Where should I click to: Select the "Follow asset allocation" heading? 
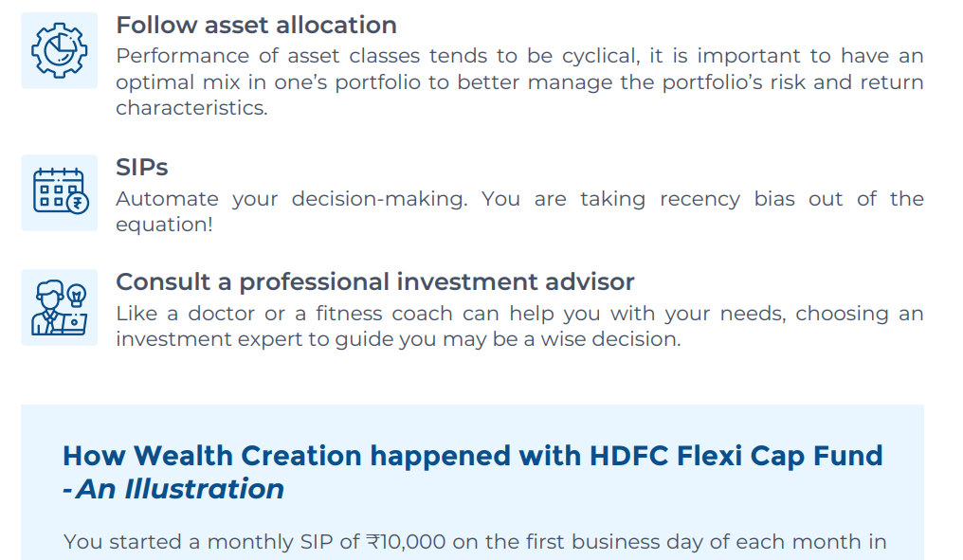[256, 25]
